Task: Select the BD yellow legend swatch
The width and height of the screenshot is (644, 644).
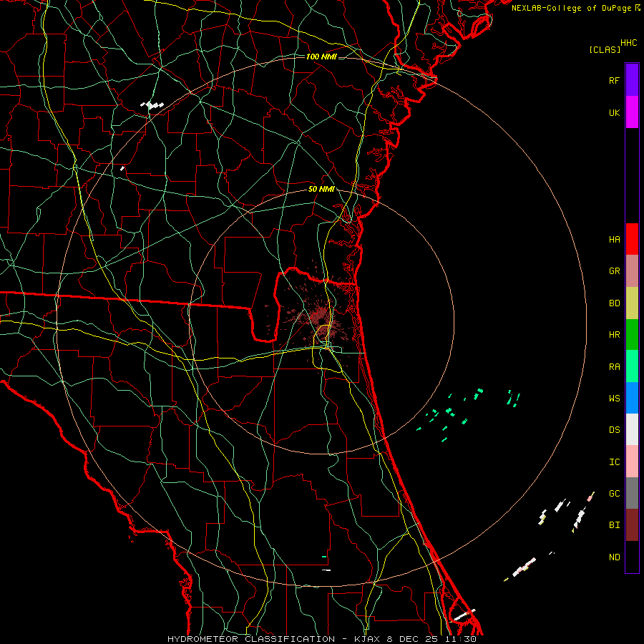Action: 632,303
